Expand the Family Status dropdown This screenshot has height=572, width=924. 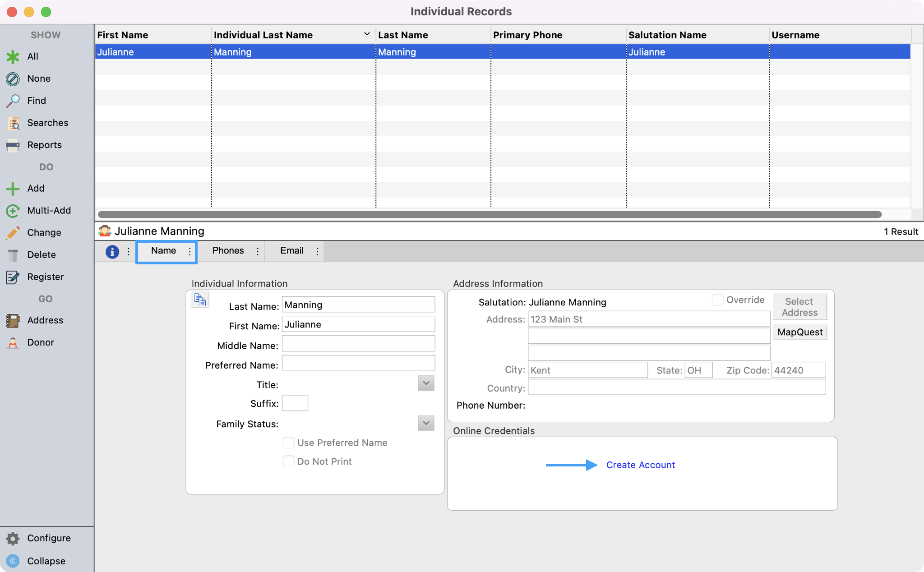(426, 423)
